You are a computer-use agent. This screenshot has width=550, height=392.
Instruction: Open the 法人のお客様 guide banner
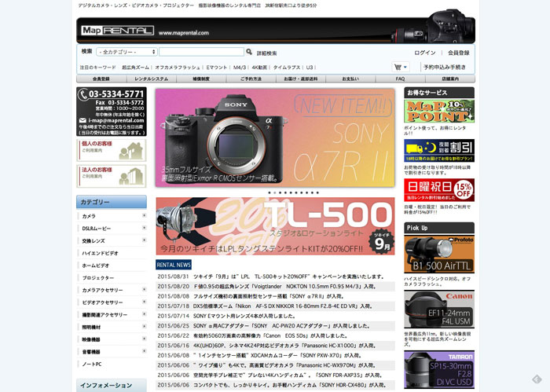pos(112,177)
